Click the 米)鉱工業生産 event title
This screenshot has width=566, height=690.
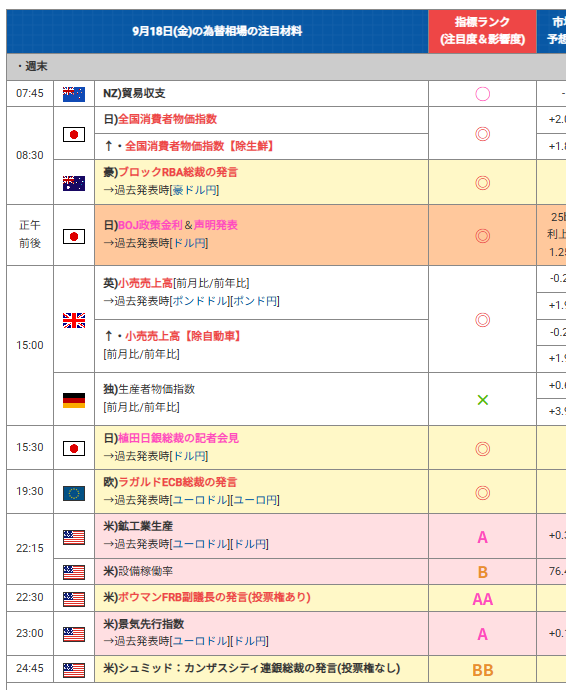pos(138,526)
